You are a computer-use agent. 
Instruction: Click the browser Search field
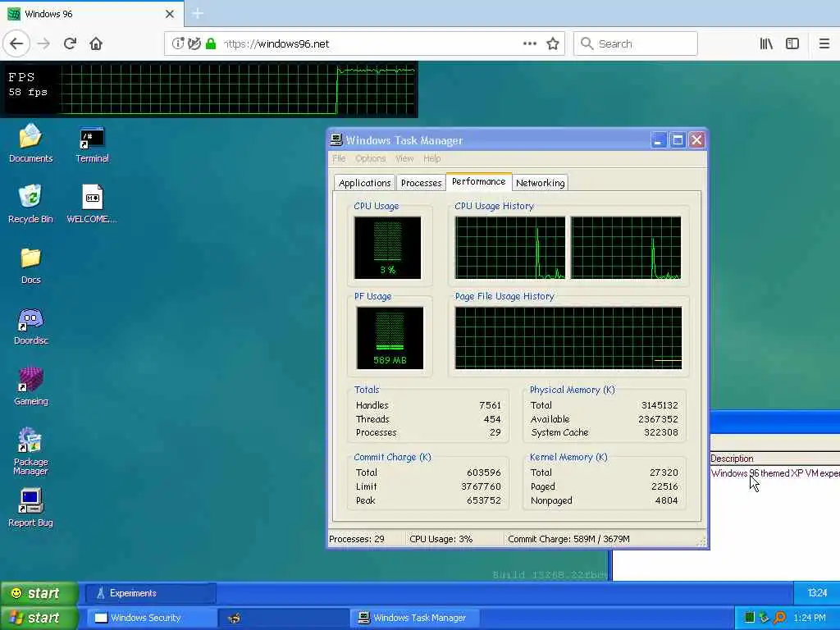pyautogui.click(x=636, y=43)
